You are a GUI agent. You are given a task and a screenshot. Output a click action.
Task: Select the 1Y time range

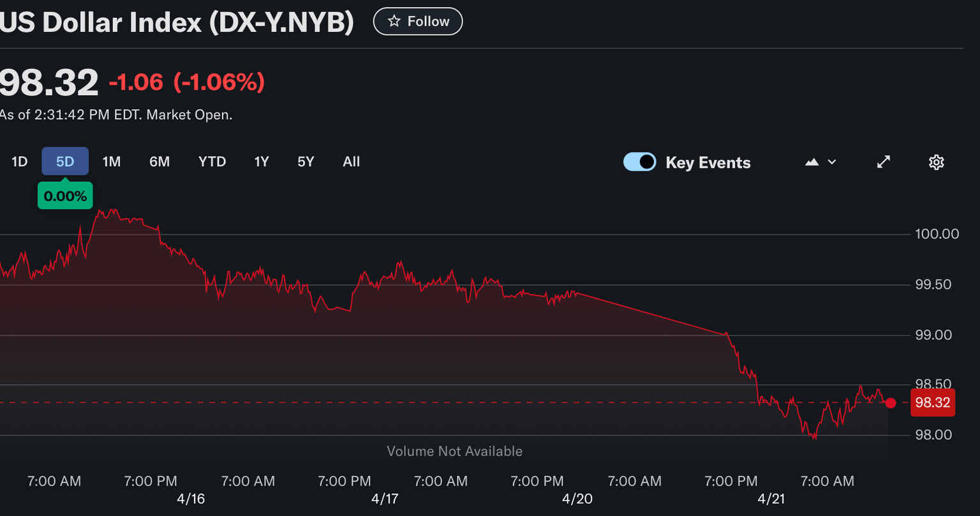click(262, 161)
